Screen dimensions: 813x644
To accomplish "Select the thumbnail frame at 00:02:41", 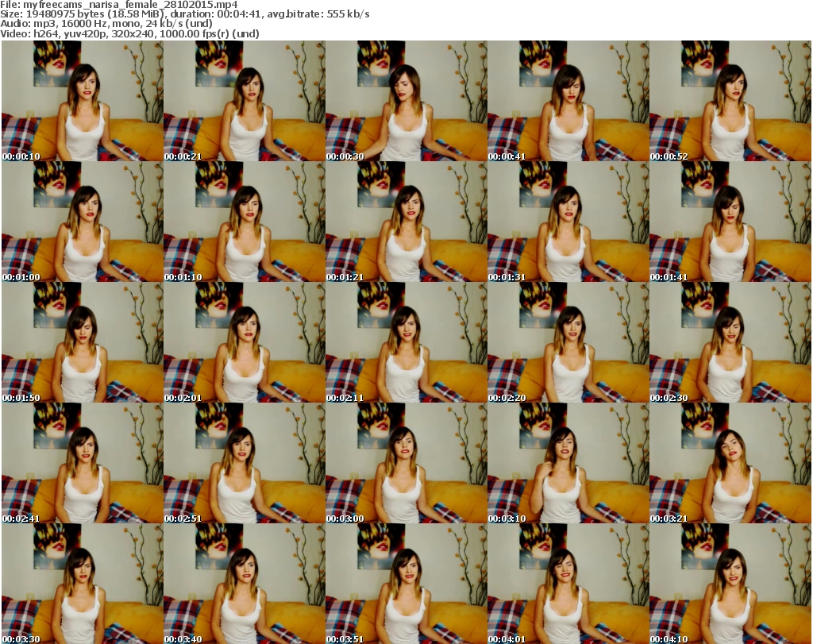I will click(x=83, y=463).
